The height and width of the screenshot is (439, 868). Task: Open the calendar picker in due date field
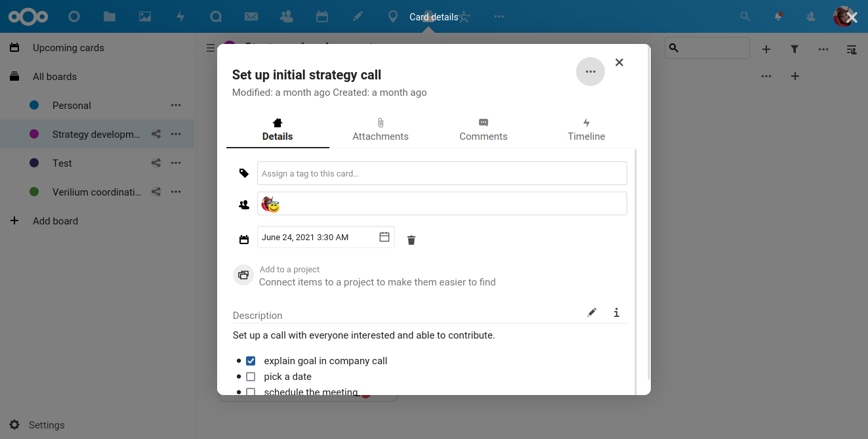tap(384, 237)
